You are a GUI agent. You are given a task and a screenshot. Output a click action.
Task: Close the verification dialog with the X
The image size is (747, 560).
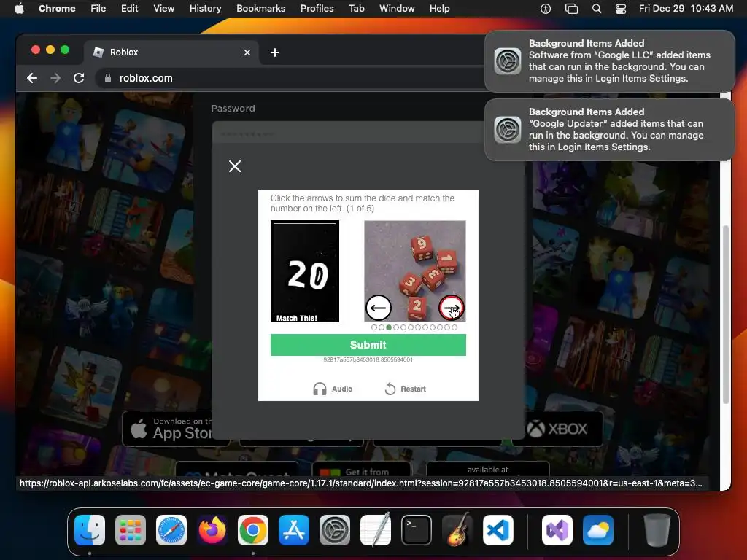tap(235, 166)
